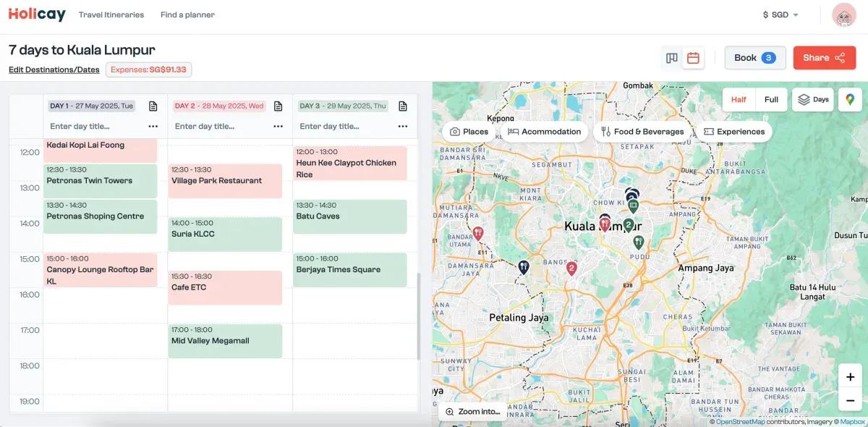Image resolution: width=868 pixels, height=427 pixels.
Task: Click the calendar vertical scrollbar
Action: tap(417, 316)
